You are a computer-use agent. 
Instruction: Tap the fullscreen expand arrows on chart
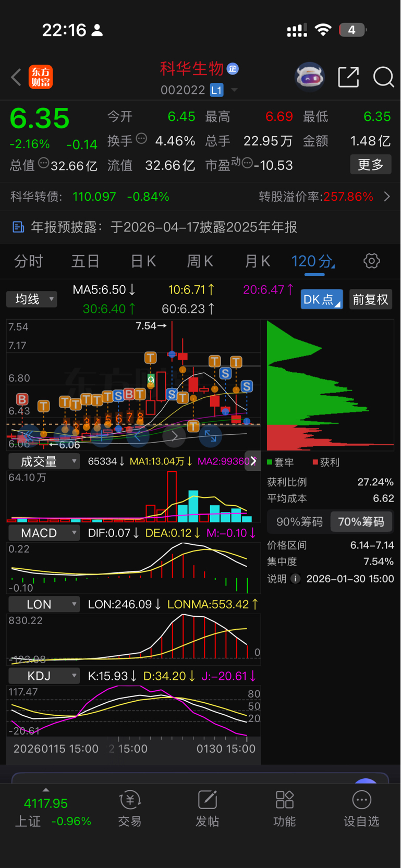(x=211, y=435)
